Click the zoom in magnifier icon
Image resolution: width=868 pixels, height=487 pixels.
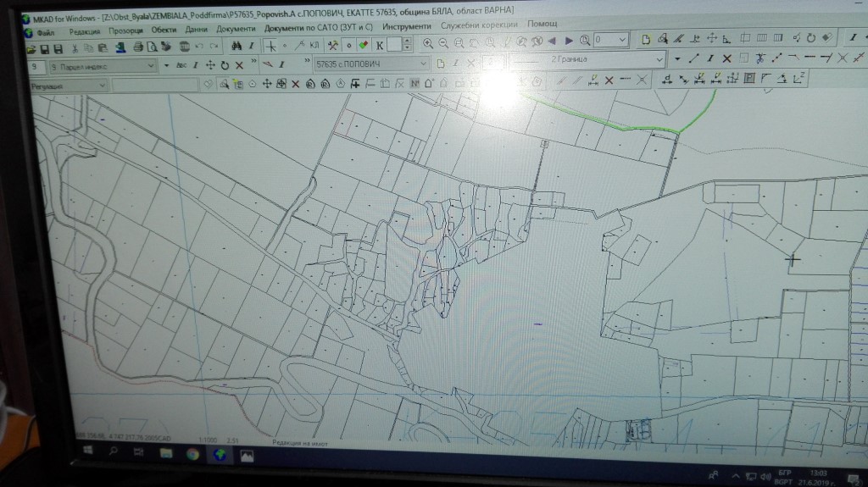click(x=429, y=42)
